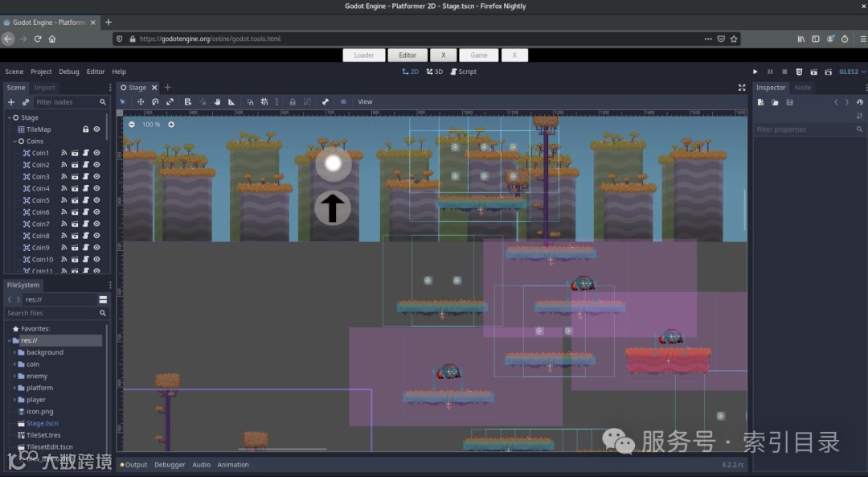
Task: Play a custom scene
Action: [828, 72]
